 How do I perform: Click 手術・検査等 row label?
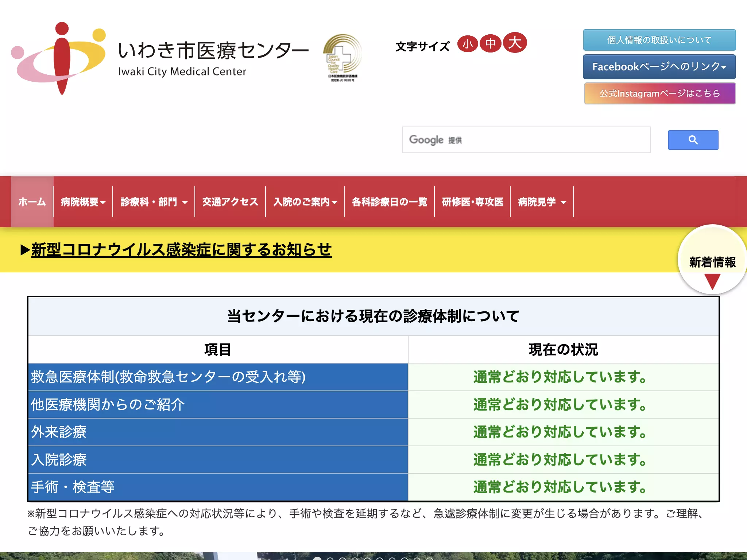[218, 487]
